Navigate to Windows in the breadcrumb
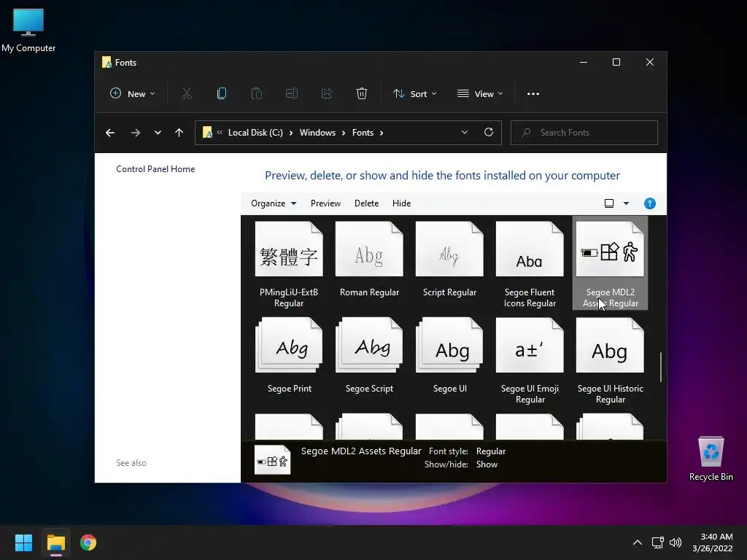The image size is (747, 560). coord(318,133)
